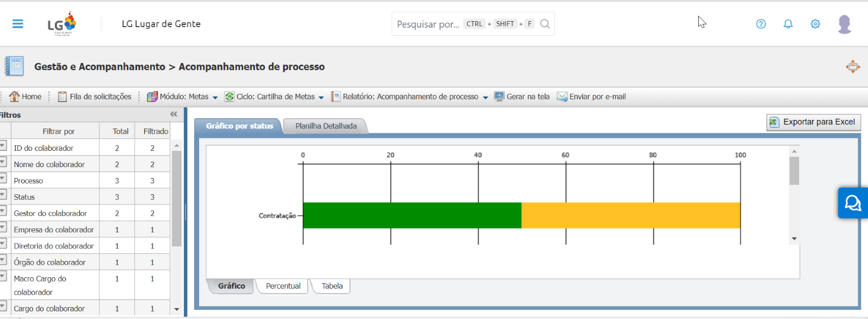Select Cargo do colaborador filter row
The height and width of the screenshot is (319, 868).
click(x=85, y=308)
